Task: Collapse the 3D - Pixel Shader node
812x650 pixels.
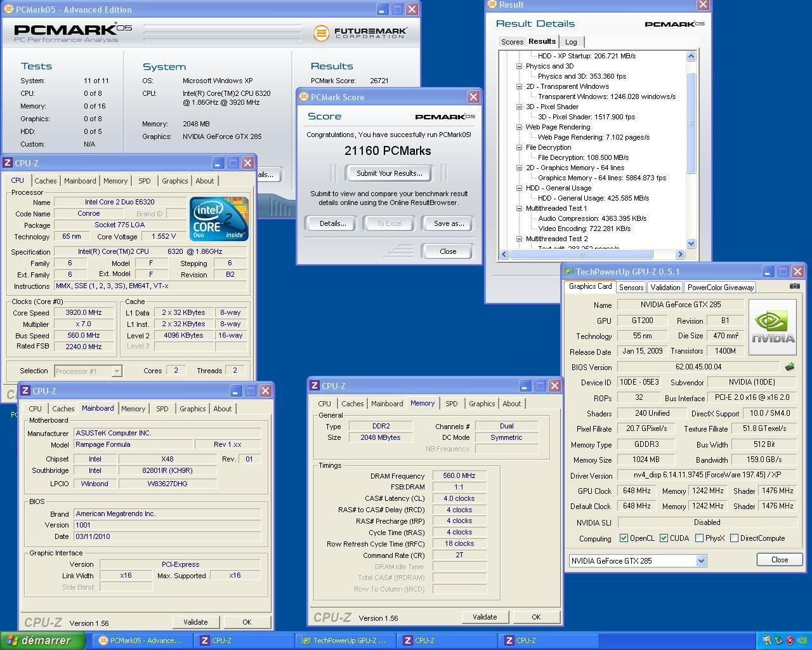Action: (519, 107)
